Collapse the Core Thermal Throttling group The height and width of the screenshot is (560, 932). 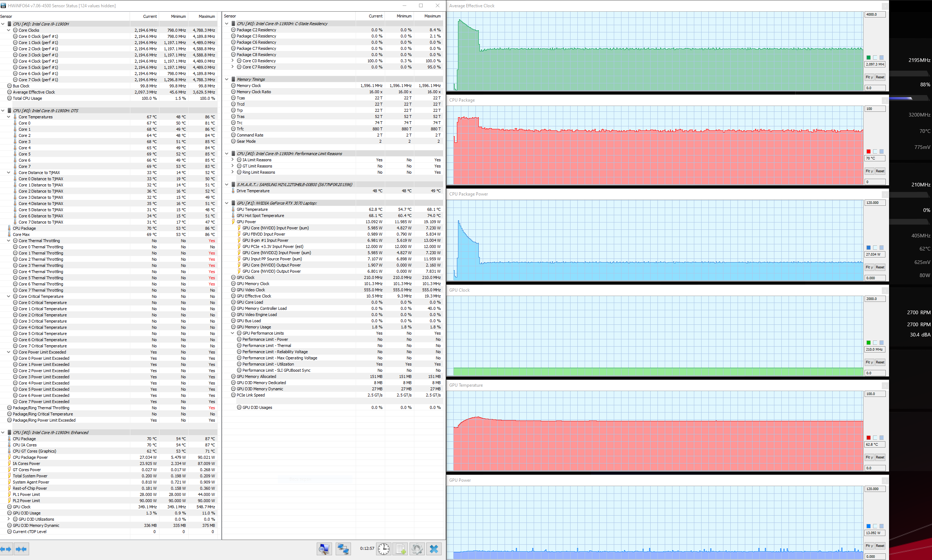point(9,241)
